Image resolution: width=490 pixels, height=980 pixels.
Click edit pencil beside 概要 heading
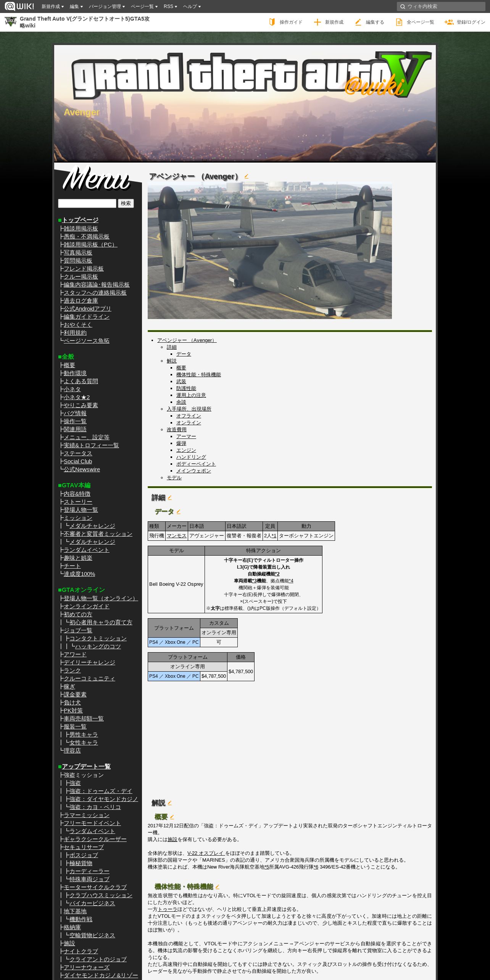[x=172, y=817]
